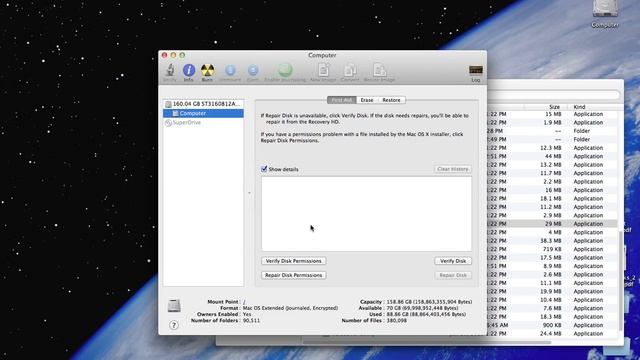Viewport: 640px width, 360px height.
Task: Click the Verify microscope toolbar icon
Action: pyautogui.click(x=170, y=70)
